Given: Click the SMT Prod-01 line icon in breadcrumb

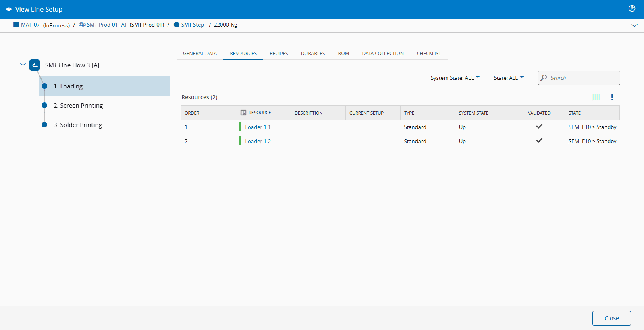Looking at the screenshot, I should [82, 25].
